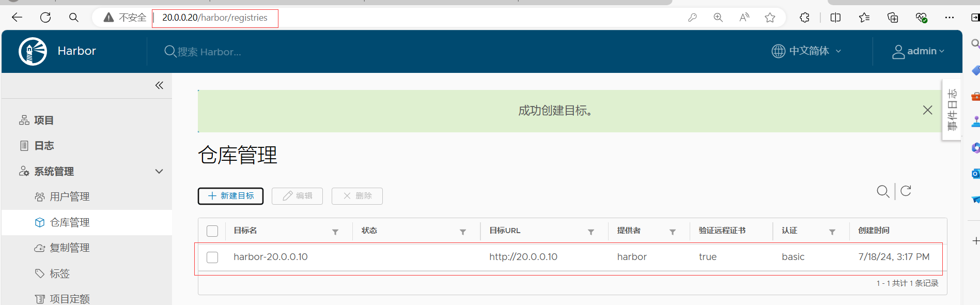Collapse the sidebar with double chevron
The width and height of the screenshot is (980, 305).
click(x=159, y=85)
